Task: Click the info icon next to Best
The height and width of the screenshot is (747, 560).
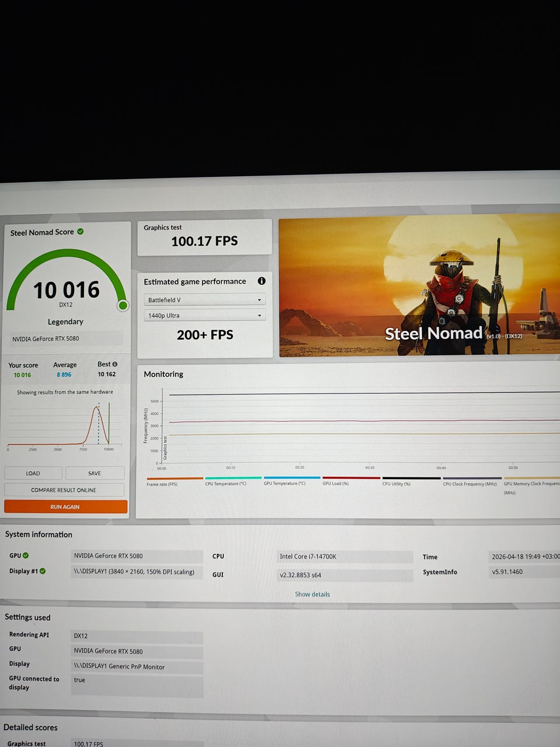Action: (115, 364)
